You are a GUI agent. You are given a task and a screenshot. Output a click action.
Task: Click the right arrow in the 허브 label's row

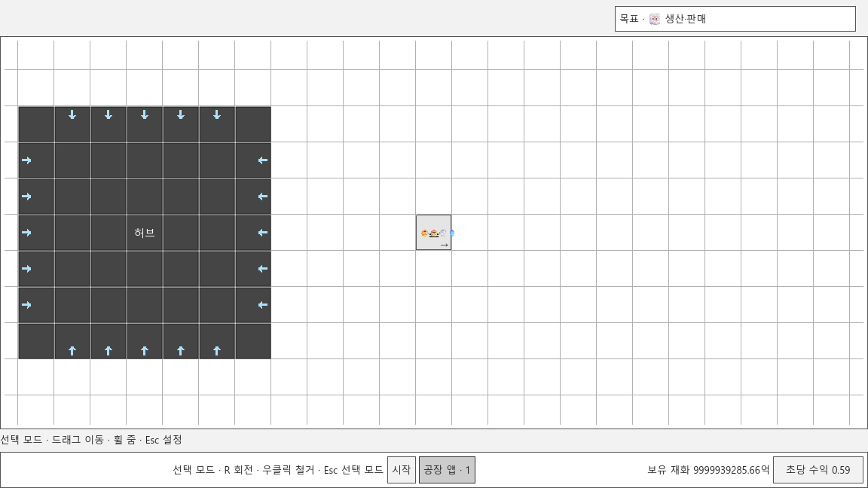[x=26, y=233]
